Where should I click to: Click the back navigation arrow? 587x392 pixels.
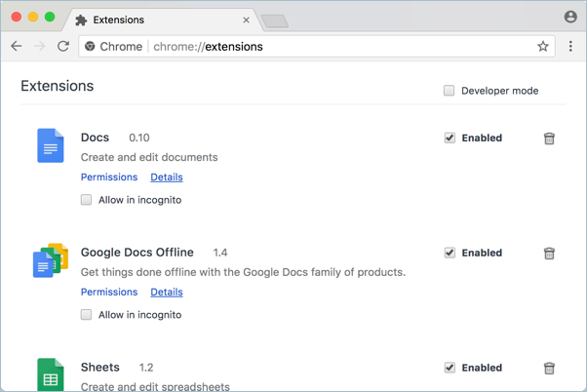pos(17,46)
